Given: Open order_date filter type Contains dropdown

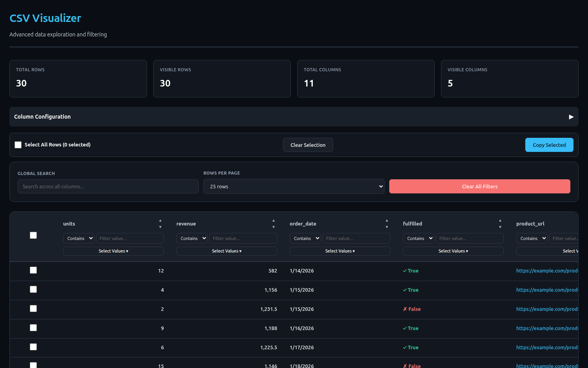Looking at the screenshot, I should point(305,238).
